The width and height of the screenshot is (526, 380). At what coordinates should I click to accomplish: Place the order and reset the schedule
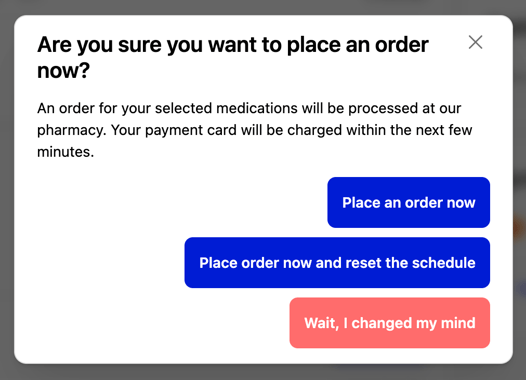click(x=337, y=263)
